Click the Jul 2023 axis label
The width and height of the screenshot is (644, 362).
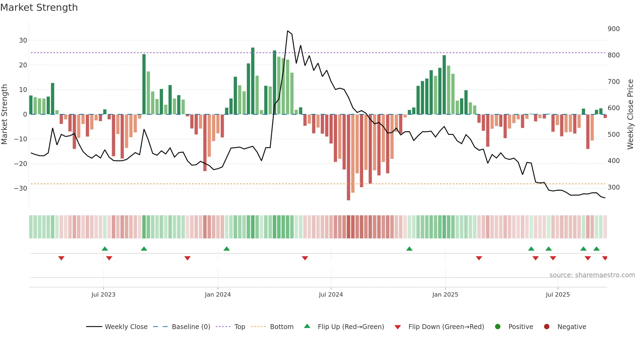103,294
